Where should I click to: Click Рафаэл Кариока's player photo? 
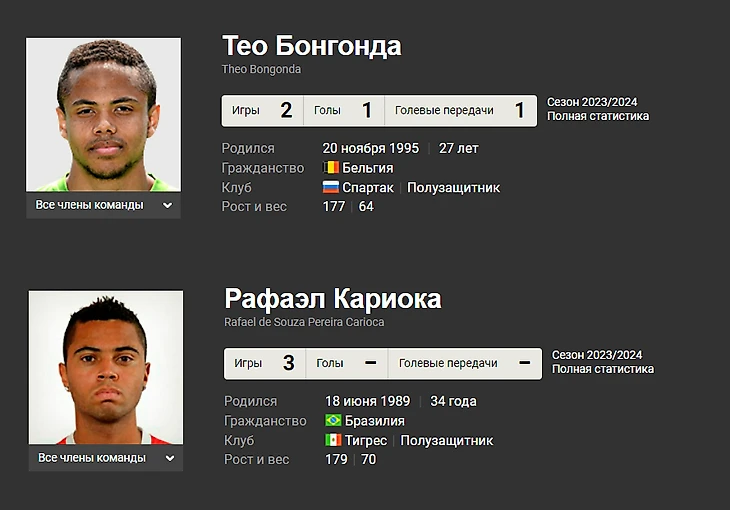(106, 367)
